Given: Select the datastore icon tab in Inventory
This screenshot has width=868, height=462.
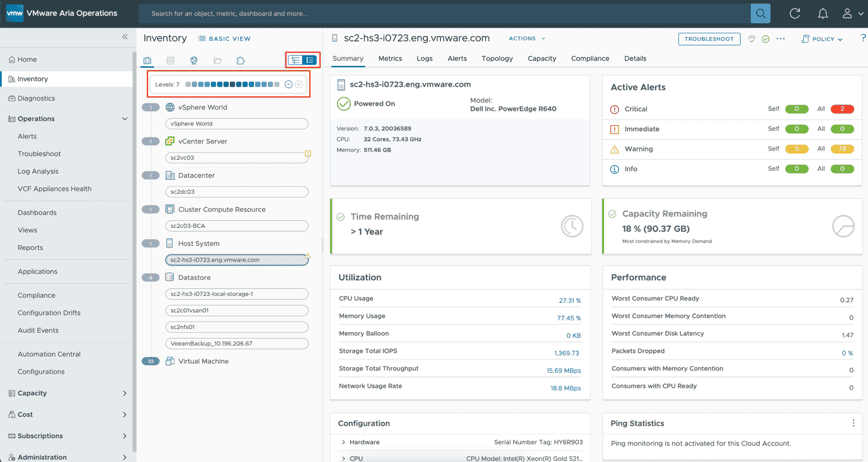Looking at the screenshot, I should 171,60.
